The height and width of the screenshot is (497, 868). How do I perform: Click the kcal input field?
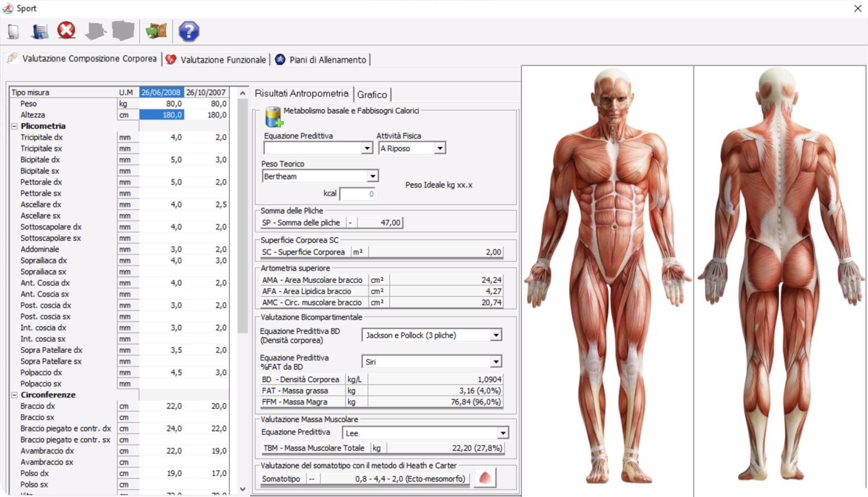tap(357, 194)
